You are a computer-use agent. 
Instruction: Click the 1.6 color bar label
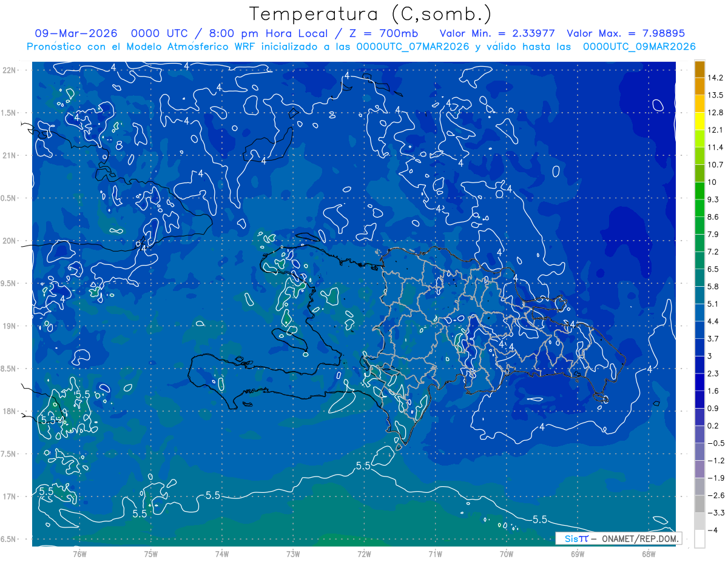pyautogui.click(x=713, y=391)
